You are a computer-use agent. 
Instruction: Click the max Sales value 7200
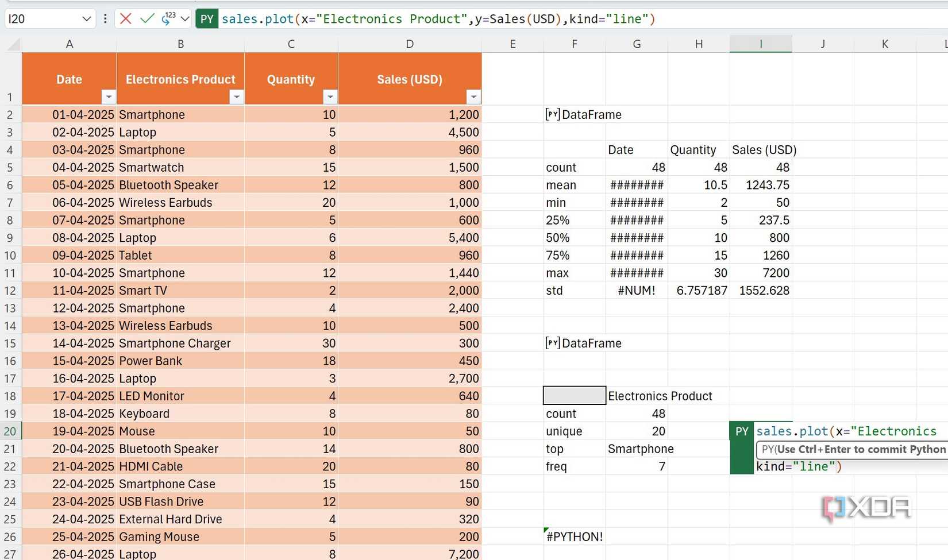tap(761, 273)
